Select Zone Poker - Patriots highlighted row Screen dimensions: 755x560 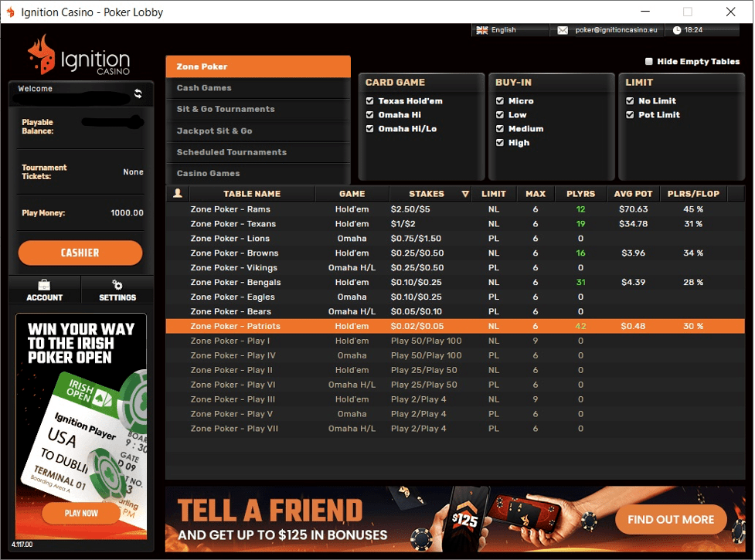(x=455, y=326)
